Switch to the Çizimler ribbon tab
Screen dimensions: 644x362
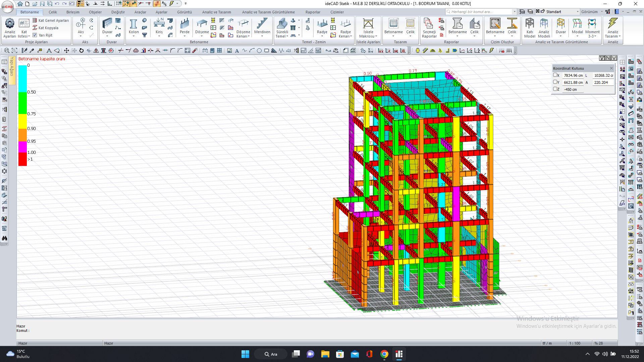pos(337,12)
